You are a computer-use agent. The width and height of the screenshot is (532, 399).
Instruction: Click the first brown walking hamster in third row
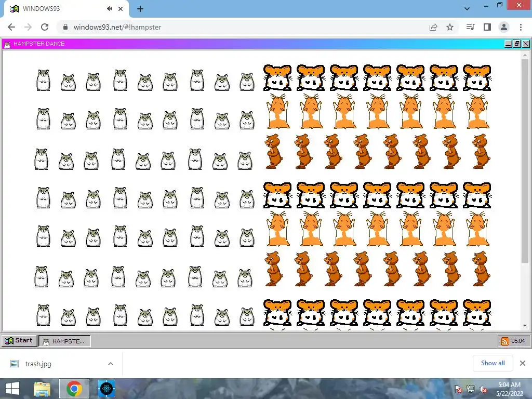(273, 151)
